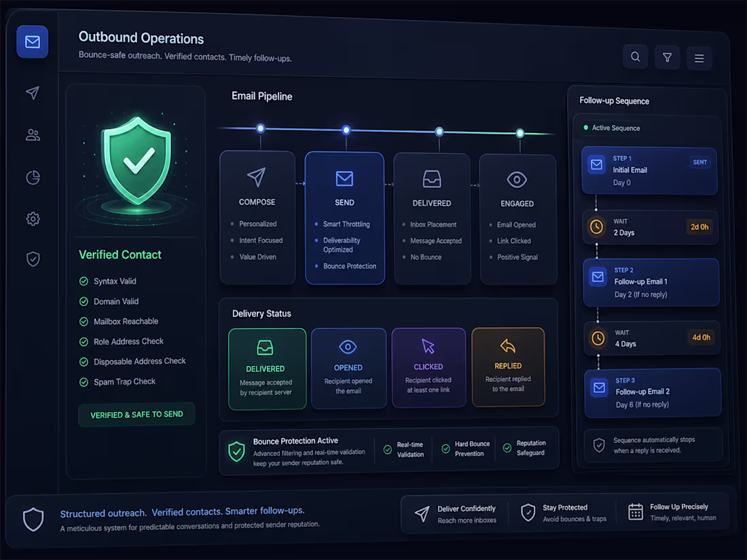Click the 4d 0h timer badge
Screen dimensions: 747x560
(x=702, y=337)
